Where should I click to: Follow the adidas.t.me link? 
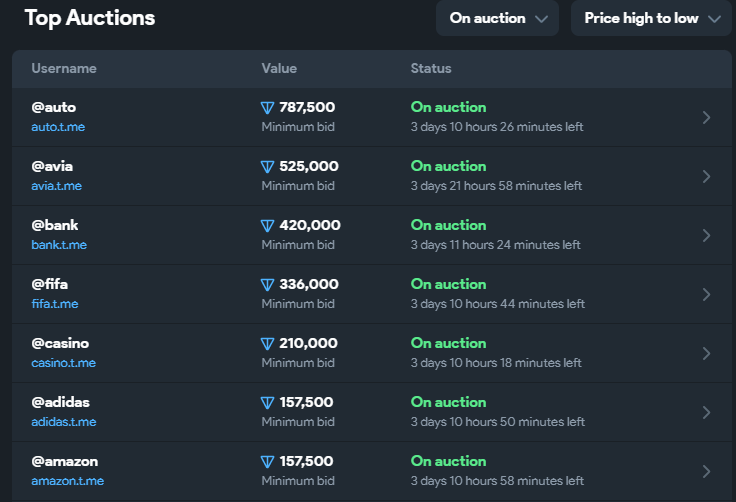(63, 422)
